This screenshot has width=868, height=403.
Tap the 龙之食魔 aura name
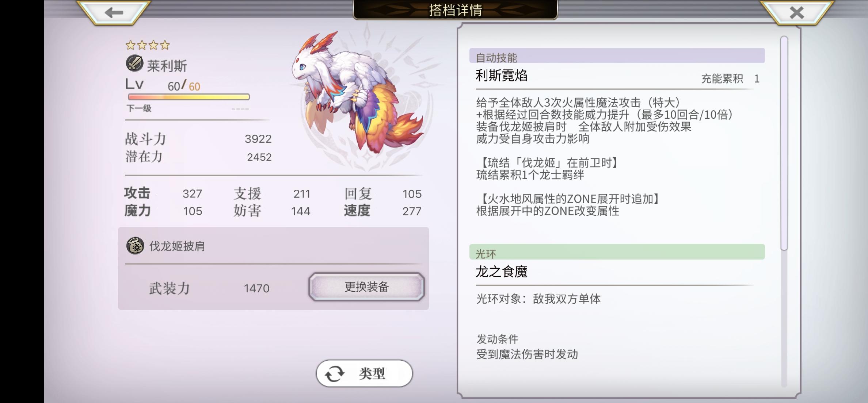coord(502,272)
